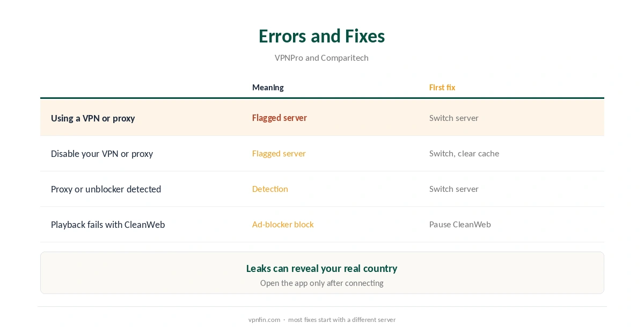Click 'Switch server' in the 'Using a VPN' row
This screenshot has height=330, width=644.
454,118
